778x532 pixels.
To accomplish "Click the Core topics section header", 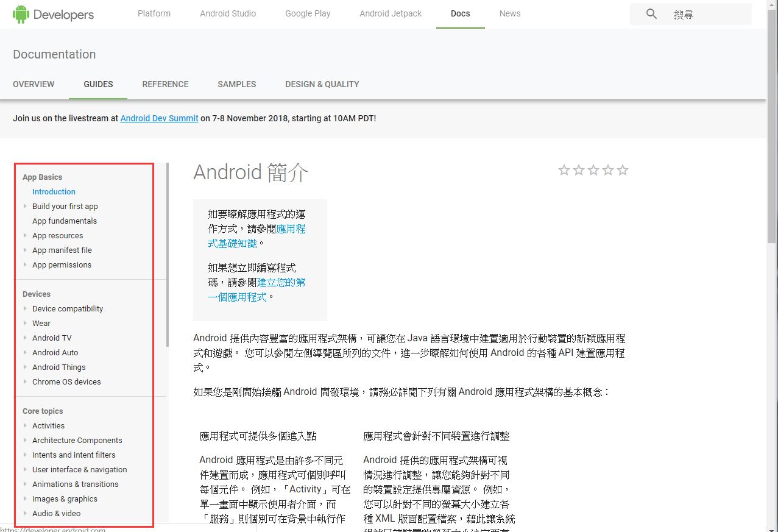I will click(43, 411).
